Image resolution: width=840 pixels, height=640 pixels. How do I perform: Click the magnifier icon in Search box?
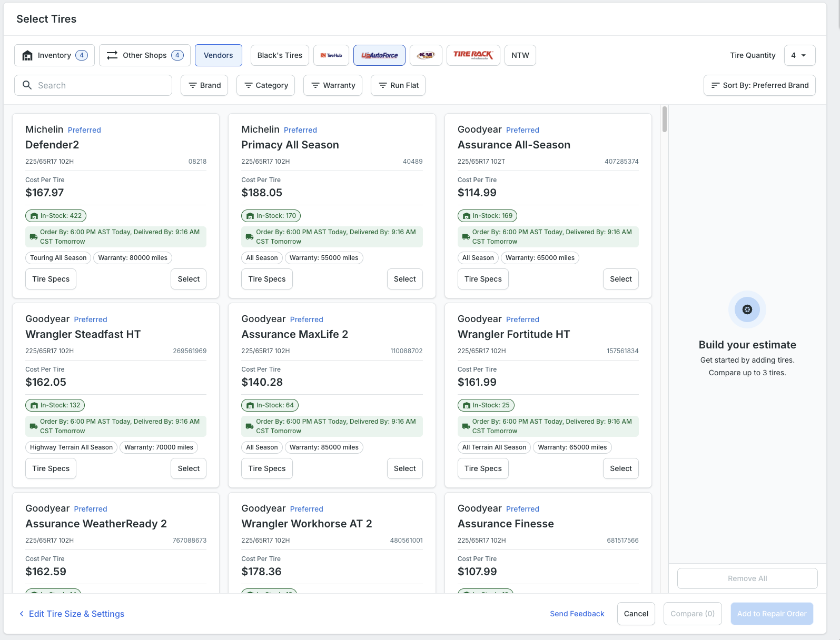[27, 85]
